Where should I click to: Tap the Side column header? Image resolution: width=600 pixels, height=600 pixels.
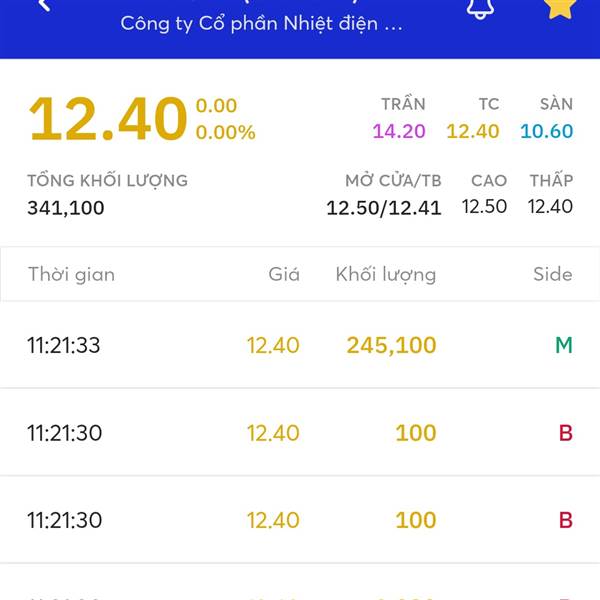[x=552, y=274]
